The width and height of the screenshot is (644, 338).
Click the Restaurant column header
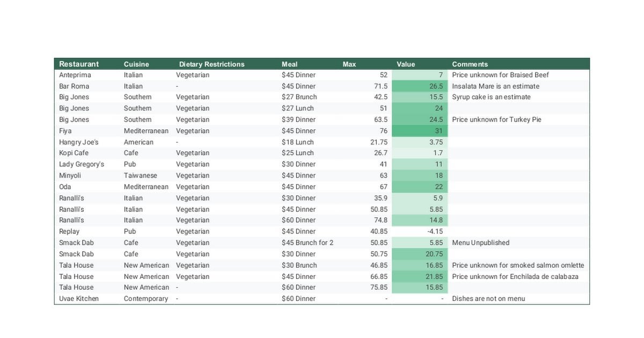[79, 64]
